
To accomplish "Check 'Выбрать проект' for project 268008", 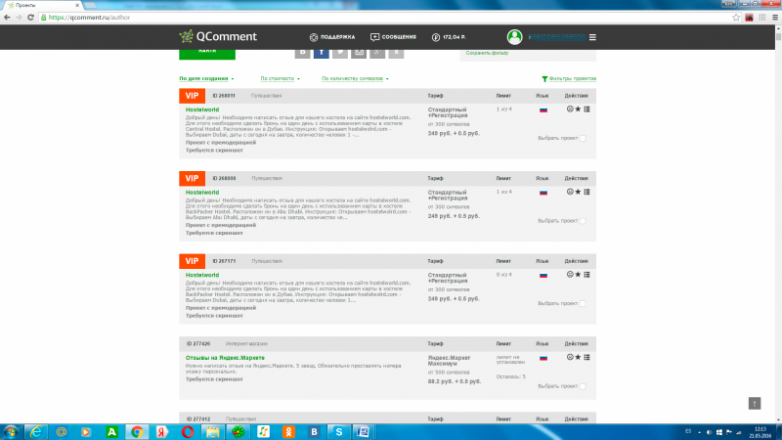I will pyautogui.click(x=583, y=221).
